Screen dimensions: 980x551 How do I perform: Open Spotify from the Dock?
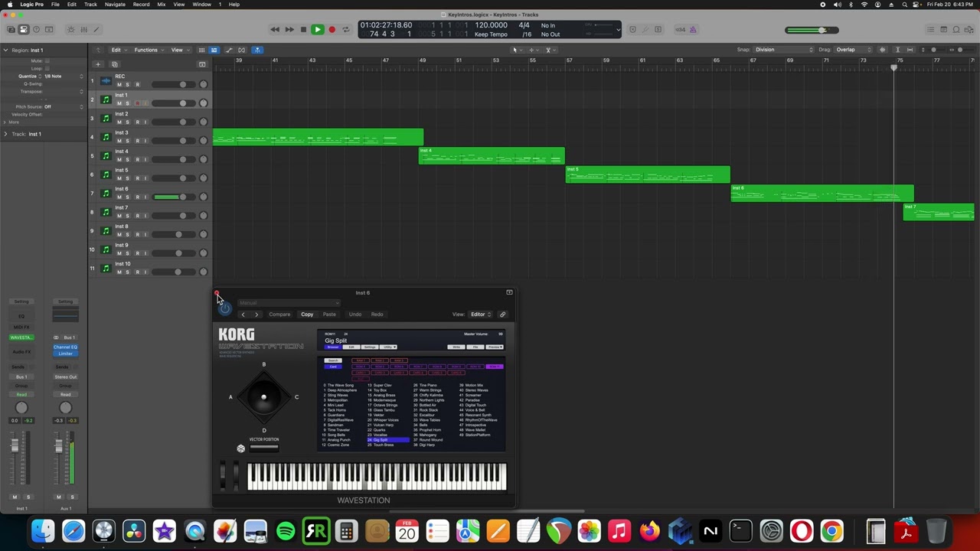coord(286,530)
